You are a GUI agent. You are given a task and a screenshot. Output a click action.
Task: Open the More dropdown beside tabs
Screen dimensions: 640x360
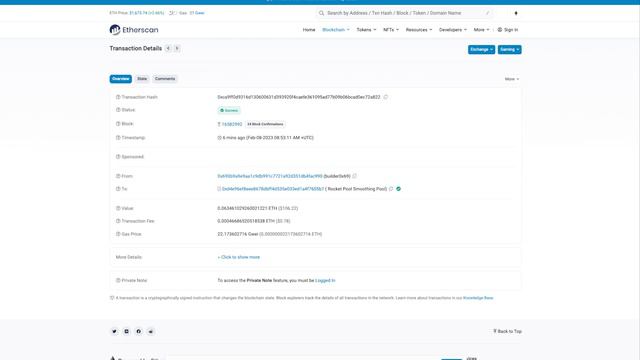pyautogui.click(x=512, y=79)
